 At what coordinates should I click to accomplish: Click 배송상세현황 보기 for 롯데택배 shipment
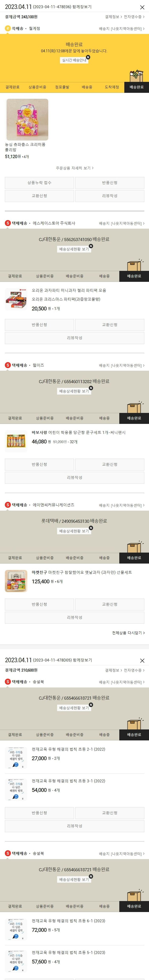pyautogui.click(x=74, y=531)
